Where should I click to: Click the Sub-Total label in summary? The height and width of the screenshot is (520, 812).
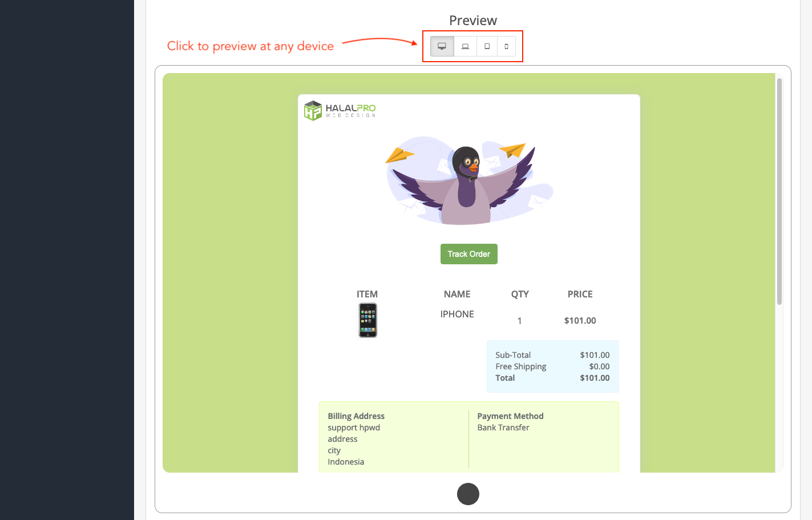point(513,355)
